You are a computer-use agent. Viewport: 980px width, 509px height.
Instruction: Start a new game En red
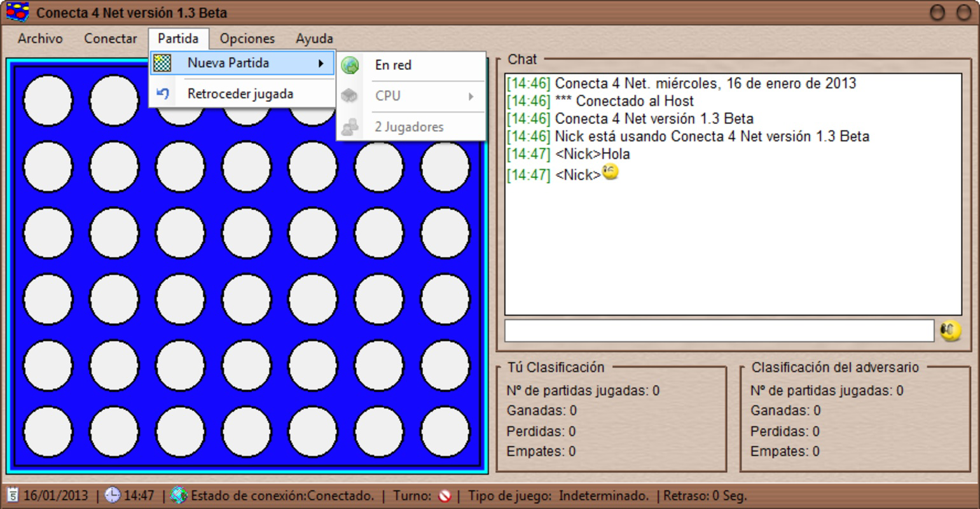pos(411,65)
